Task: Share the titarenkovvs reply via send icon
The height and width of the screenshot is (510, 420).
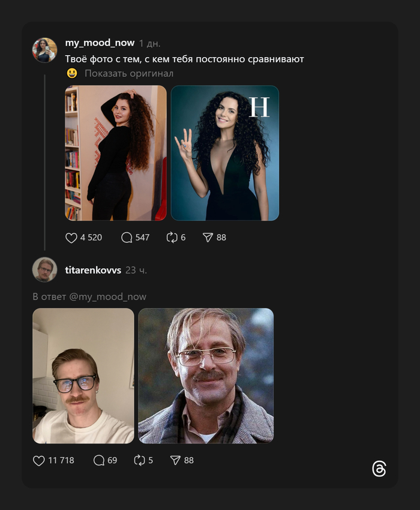Action: tap(175, 461)
